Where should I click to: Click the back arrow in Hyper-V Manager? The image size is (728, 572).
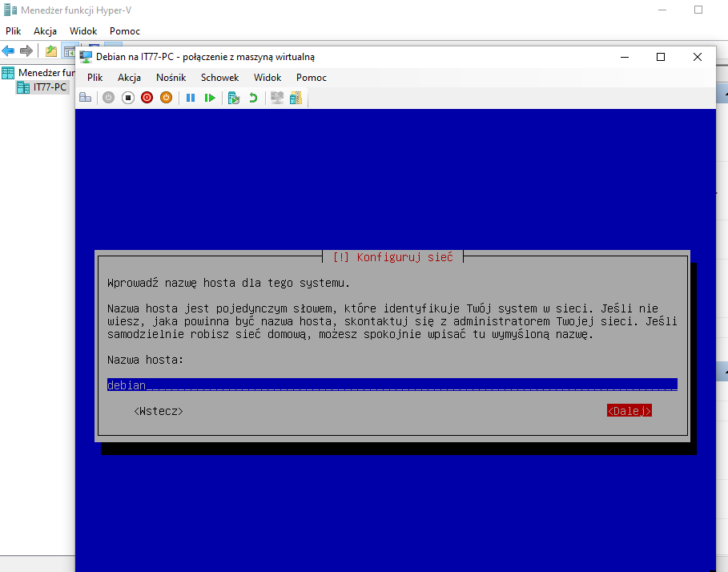coord(9,51)
